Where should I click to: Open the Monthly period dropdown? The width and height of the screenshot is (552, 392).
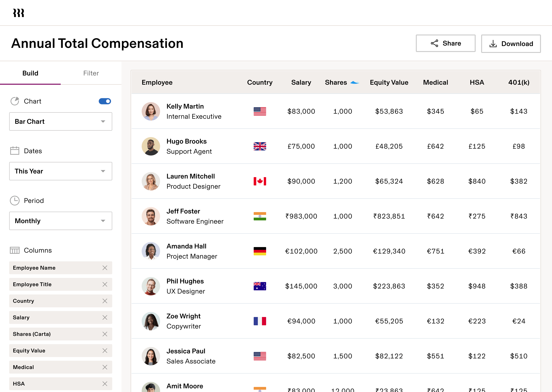tap(60, 221)
